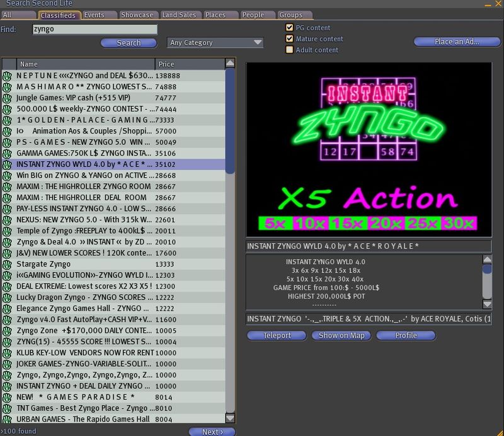The image size is (504, 436).
Task: Click hand icon beside Zyngo Zone row
Action: pyautogui.click(x=7, y=331)
